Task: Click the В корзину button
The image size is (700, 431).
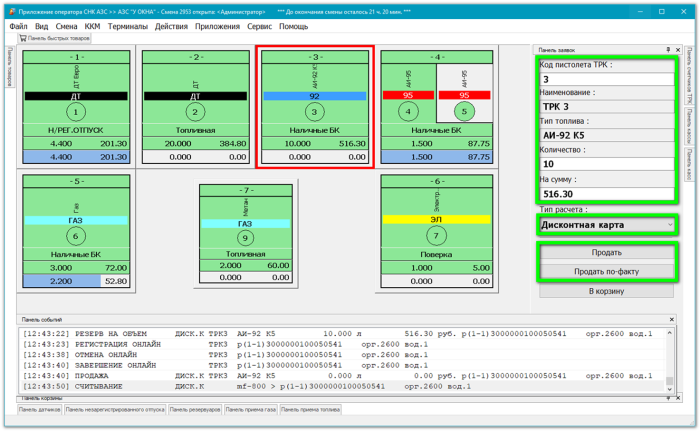Action: 607,291
